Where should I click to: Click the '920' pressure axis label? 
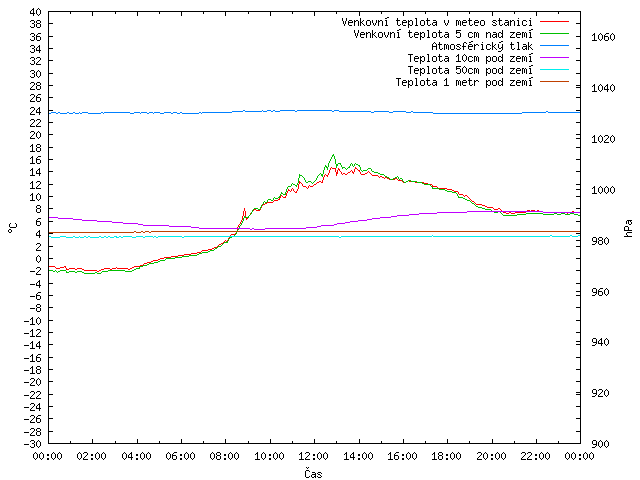600,393
